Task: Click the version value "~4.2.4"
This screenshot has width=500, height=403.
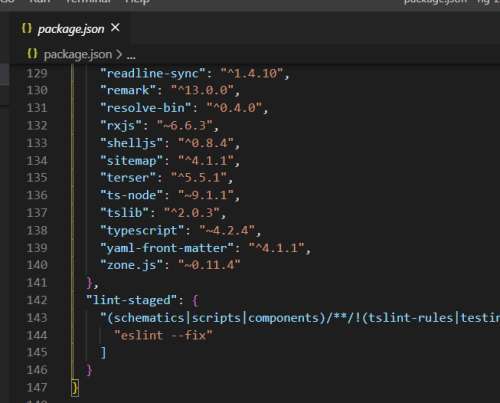Action: click(228, 230)
